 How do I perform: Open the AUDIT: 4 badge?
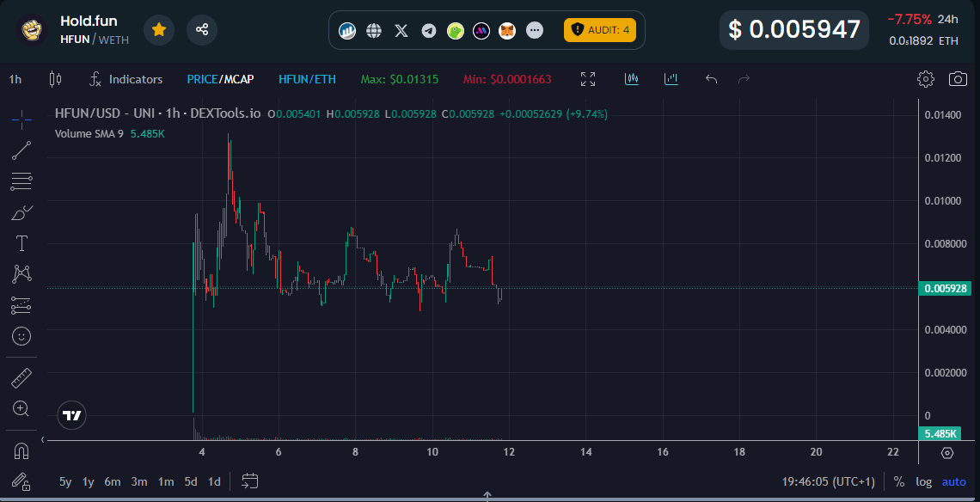pyautogui.click(x=600, y=30)
